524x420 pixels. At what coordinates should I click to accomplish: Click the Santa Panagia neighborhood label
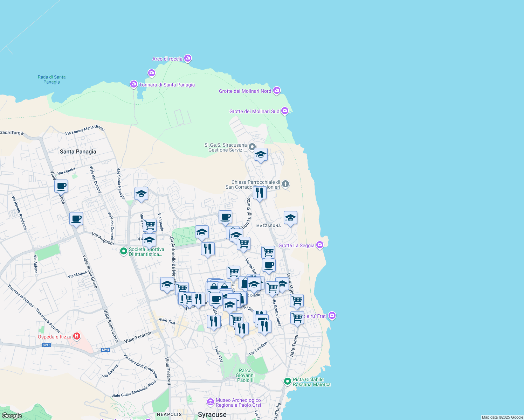(x=78, y=152)
